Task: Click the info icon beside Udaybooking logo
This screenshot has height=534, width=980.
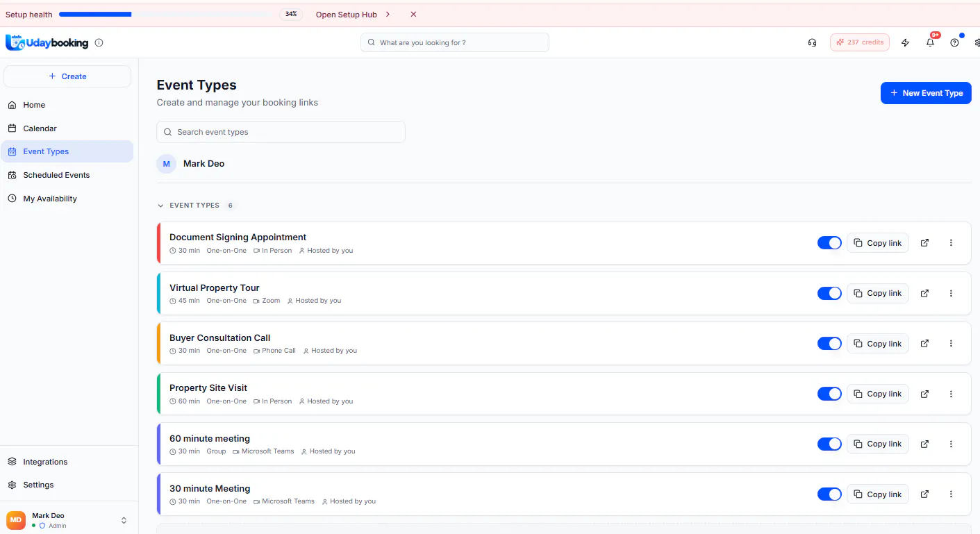Action: 99,42
